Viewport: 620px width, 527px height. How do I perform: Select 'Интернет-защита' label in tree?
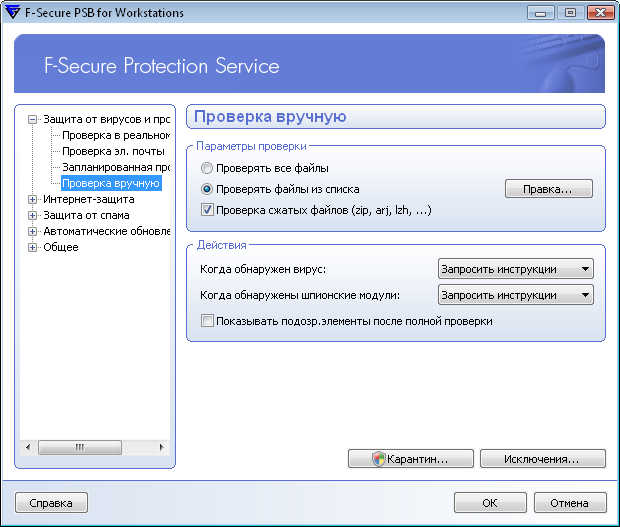(89, 199)
